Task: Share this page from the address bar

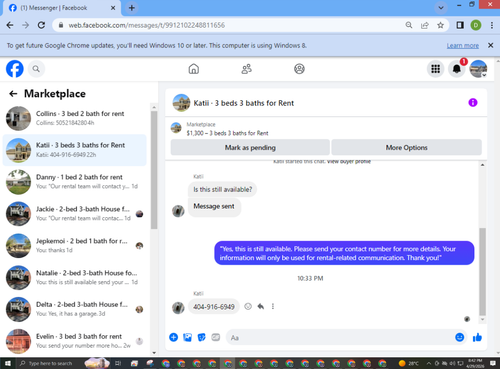Action: (425, 25)
